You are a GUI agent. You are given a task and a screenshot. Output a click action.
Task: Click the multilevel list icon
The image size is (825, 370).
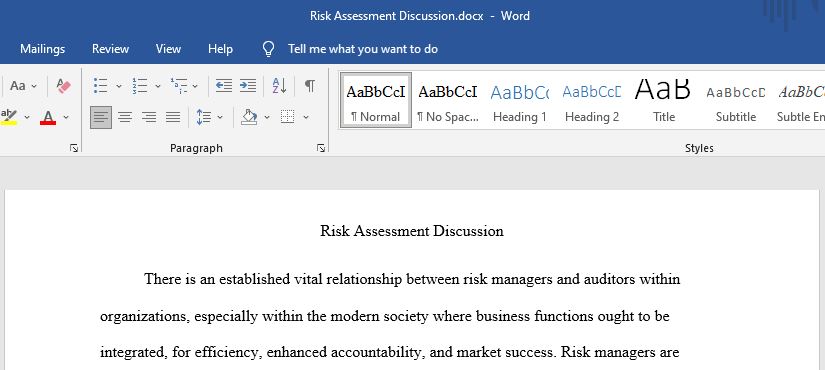point(179,85)
